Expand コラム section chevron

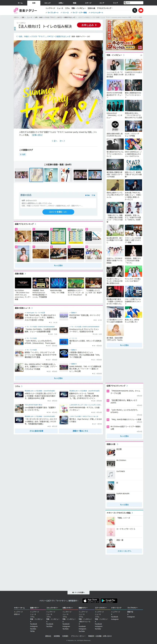pyautogui.click(x=22, y=386)
